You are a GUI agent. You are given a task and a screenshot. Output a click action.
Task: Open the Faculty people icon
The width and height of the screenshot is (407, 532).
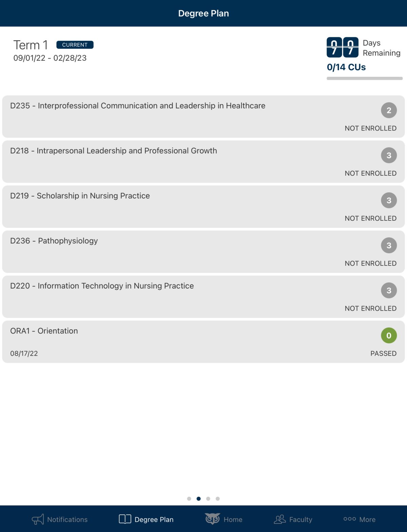tap(280, 519)
